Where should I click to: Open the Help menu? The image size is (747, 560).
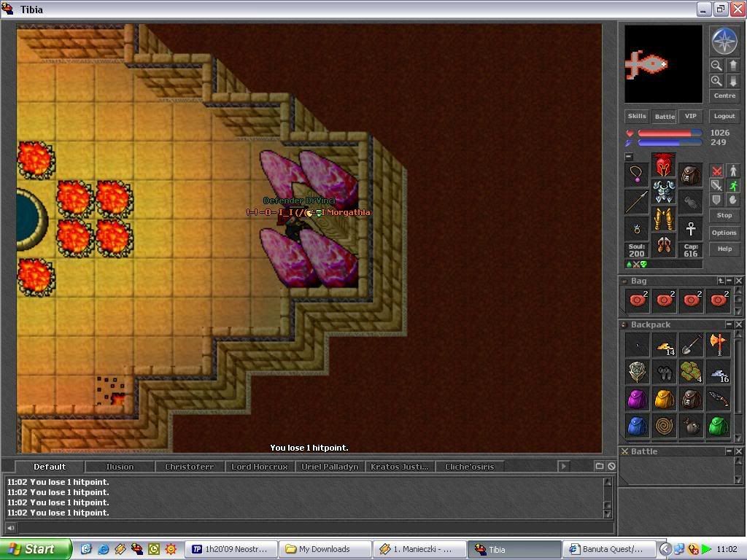(x=724, y=249)
